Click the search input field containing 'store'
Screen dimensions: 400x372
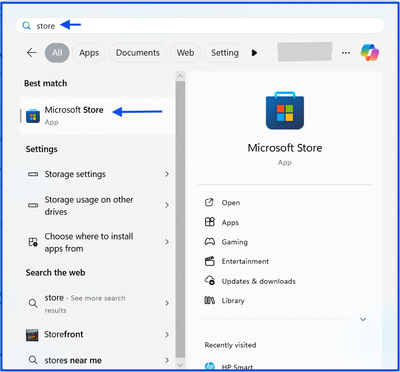coord(200,26)
